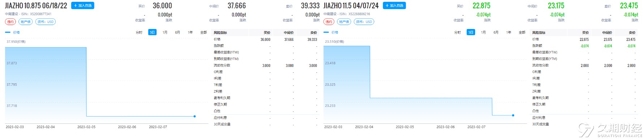Click large mid price 23.175
This screenshot has height=139, width=644.
coord(556,6)
